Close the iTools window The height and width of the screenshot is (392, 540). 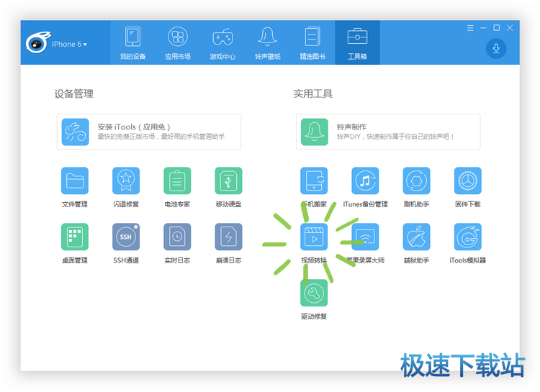tap(510, 28)
